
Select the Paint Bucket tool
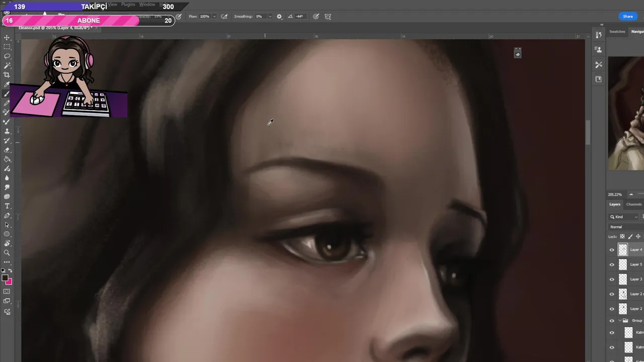[7, 159]
